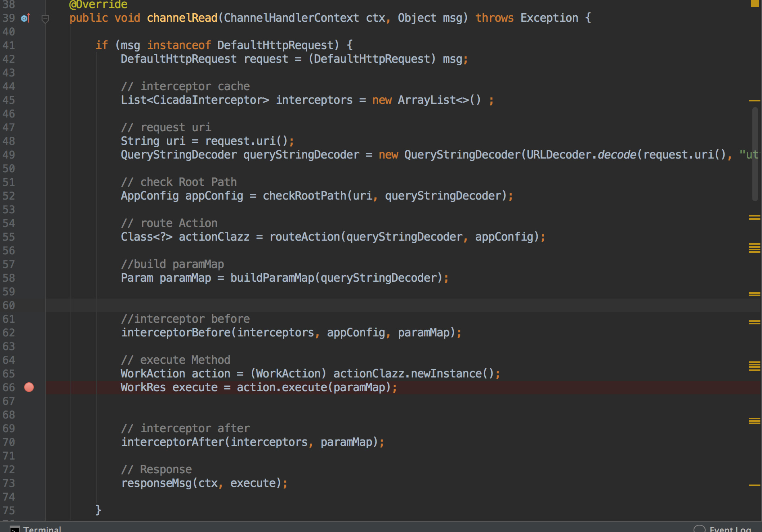Click 'List<CicadaInterceptor>' type on line 45
This screenshot has height=532, width=762.
coord(195,100)
